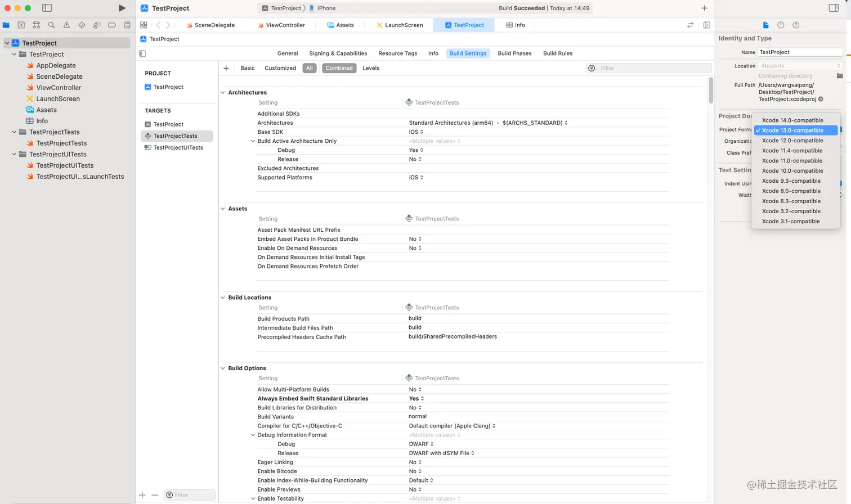Open the File inspector icon
This screenshot has height=504, width=851.
tap(765, 25)
